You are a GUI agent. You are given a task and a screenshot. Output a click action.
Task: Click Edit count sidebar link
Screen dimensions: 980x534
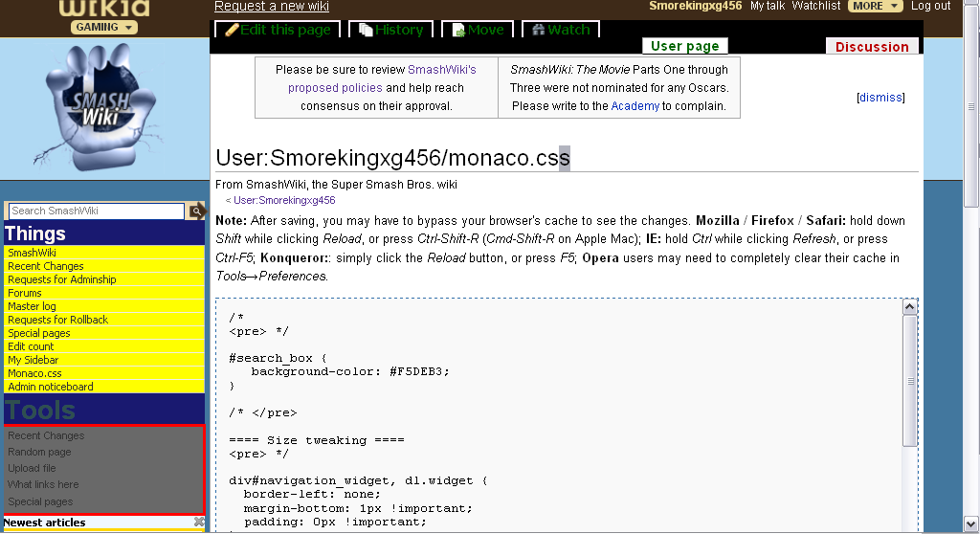31,346
